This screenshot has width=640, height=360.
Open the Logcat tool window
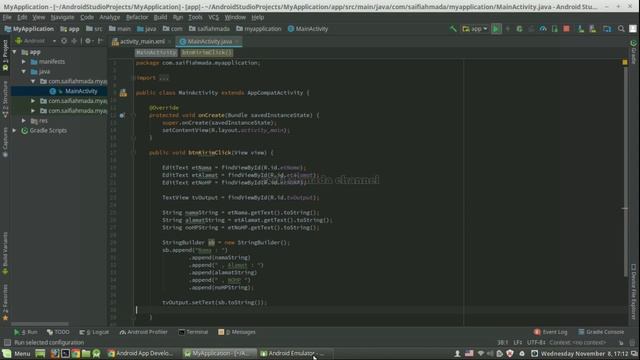pyautogui.click(x=94, y=332)
